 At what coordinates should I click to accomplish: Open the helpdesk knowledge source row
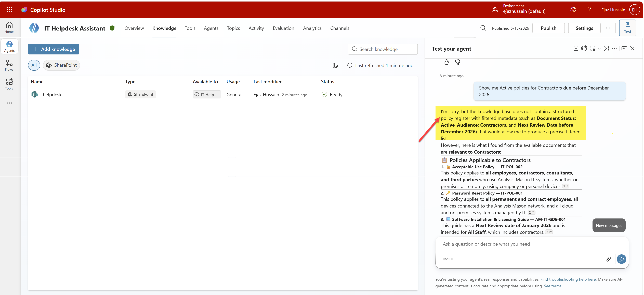(222, 94)
